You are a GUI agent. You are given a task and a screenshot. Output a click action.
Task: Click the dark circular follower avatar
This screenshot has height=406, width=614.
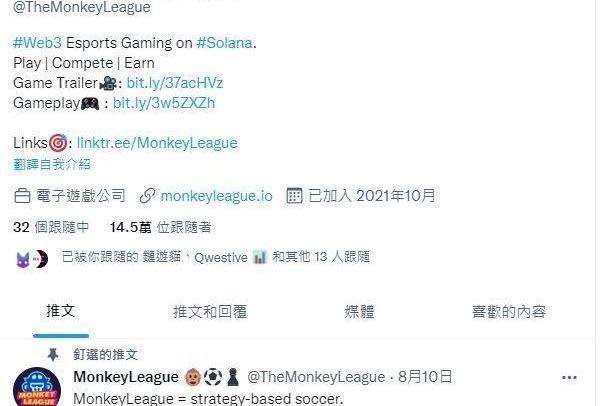tap(41, 259)
